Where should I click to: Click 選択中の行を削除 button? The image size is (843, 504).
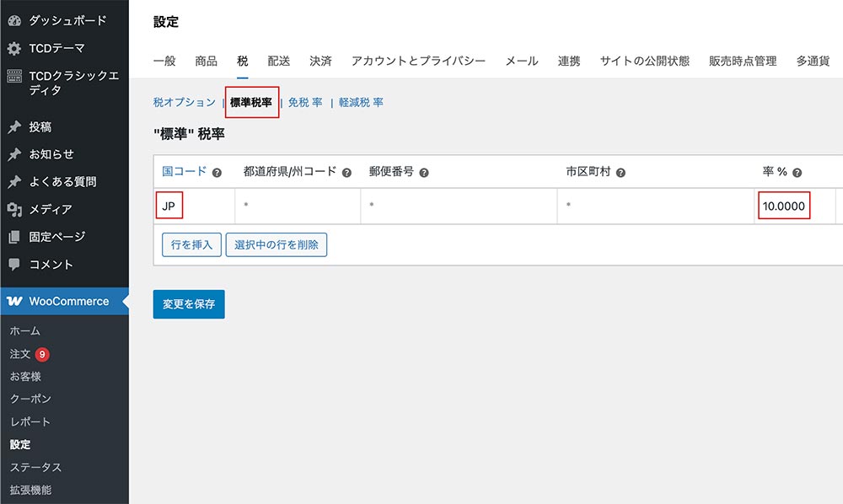[x=276, y=244]
